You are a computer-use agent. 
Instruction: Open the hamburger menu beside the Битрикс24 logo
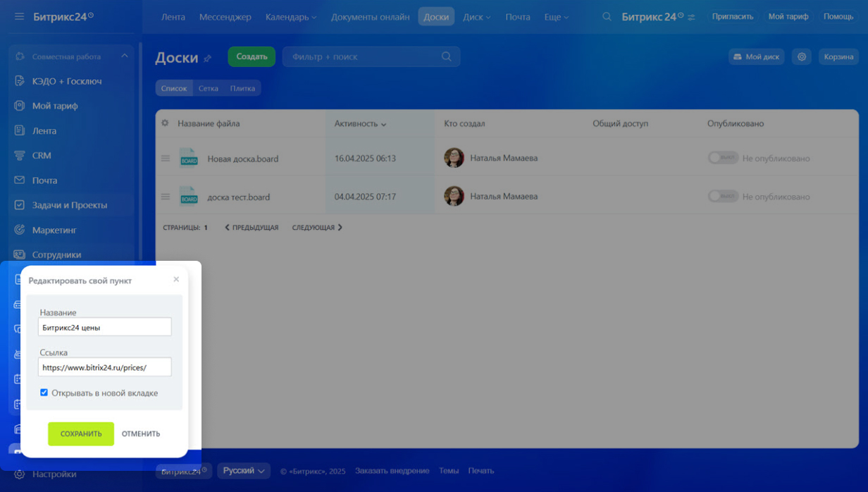[x=19, y=16]
